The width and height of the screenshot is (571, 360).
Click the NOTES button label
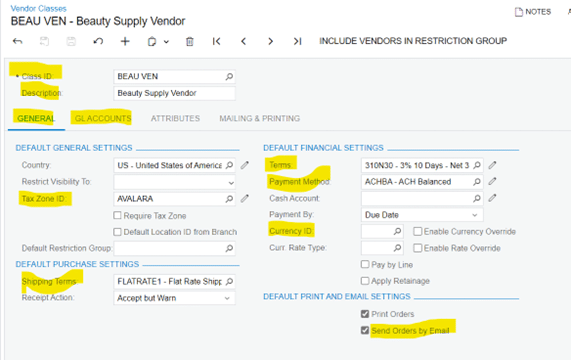[x=538, y=12]
